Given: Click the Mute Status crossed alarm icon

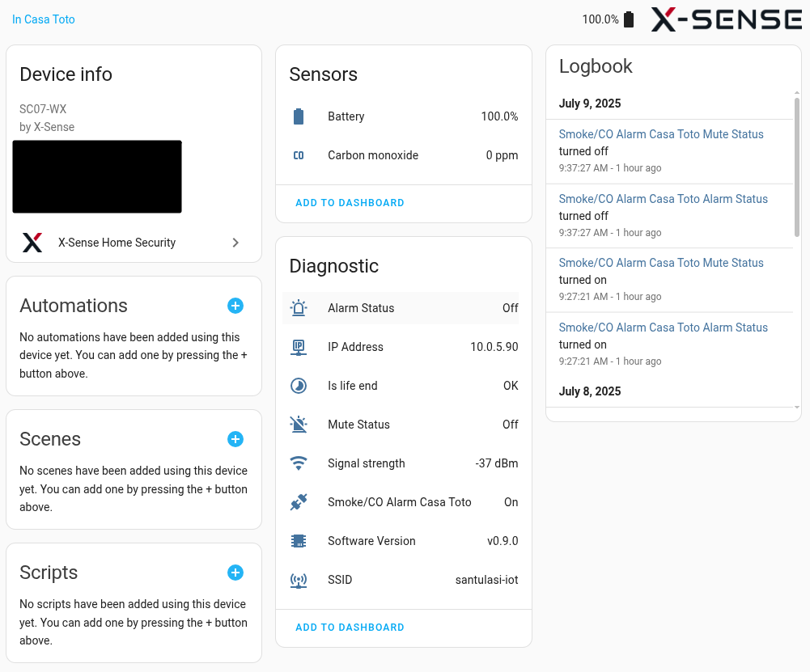Looking at the screenshot, I should 299,425.
